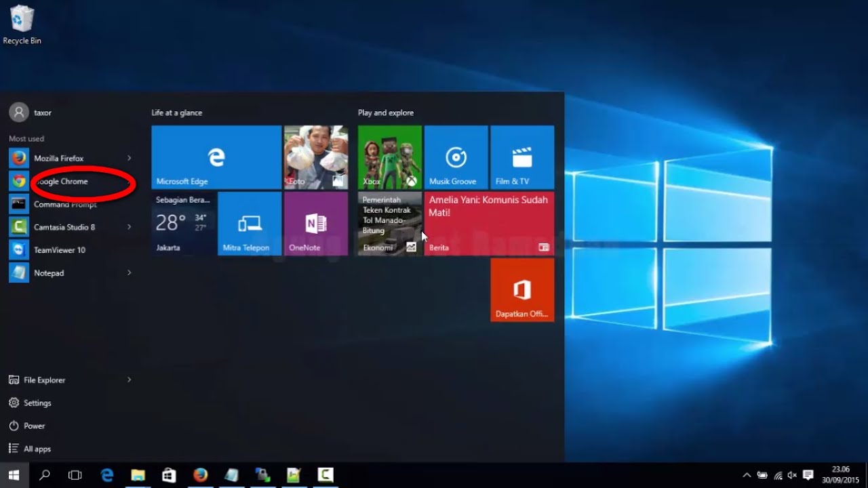Open taskbar Search magnifier
Viewport: 868px width, 488px height.
pyautogui.click(x=45, y=475)
